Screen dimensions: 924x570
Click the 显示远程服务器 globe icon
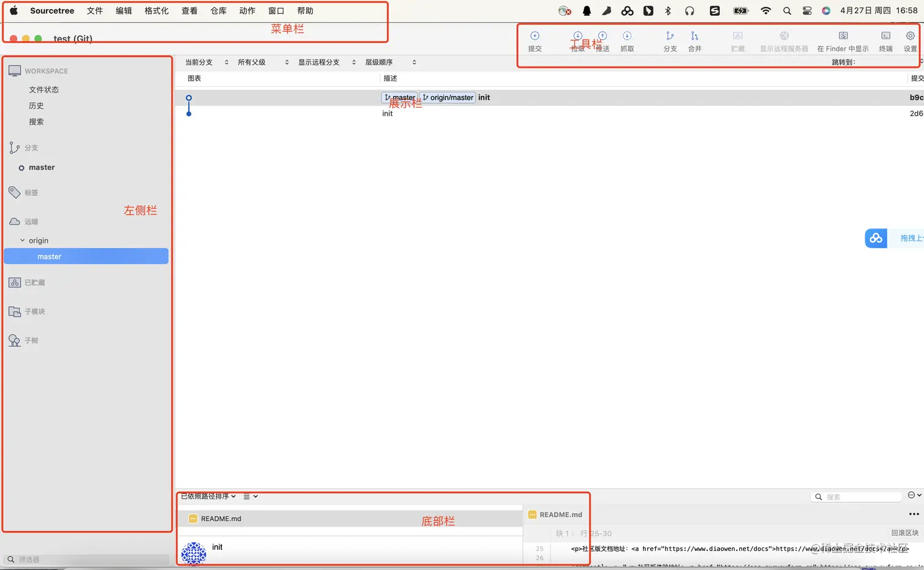coord(784,36)
